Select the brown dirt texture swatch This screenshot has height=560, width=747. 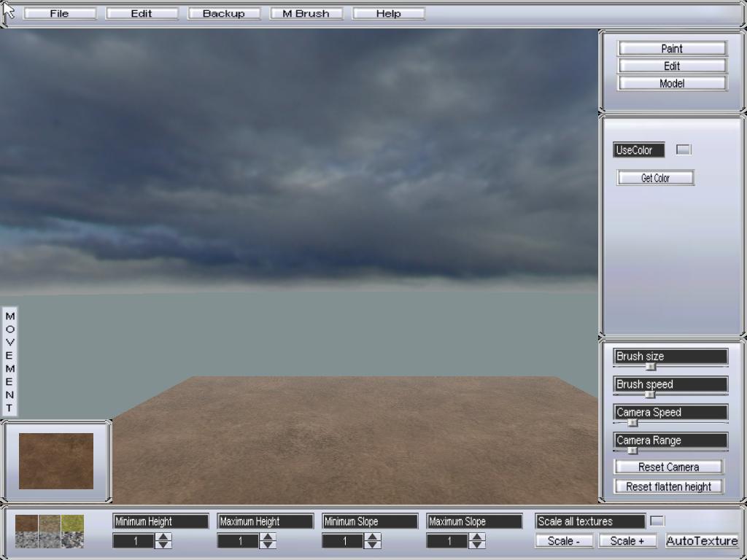click(x=27, y=523)
